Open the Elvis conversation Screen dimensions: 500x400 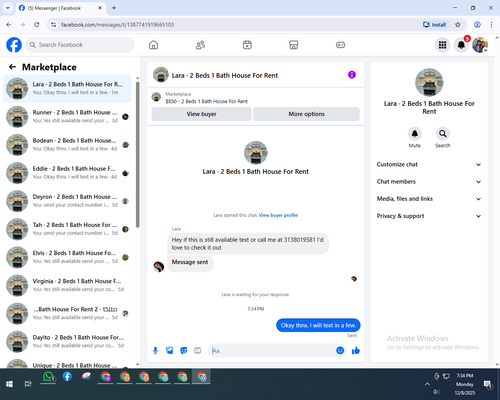67,257
